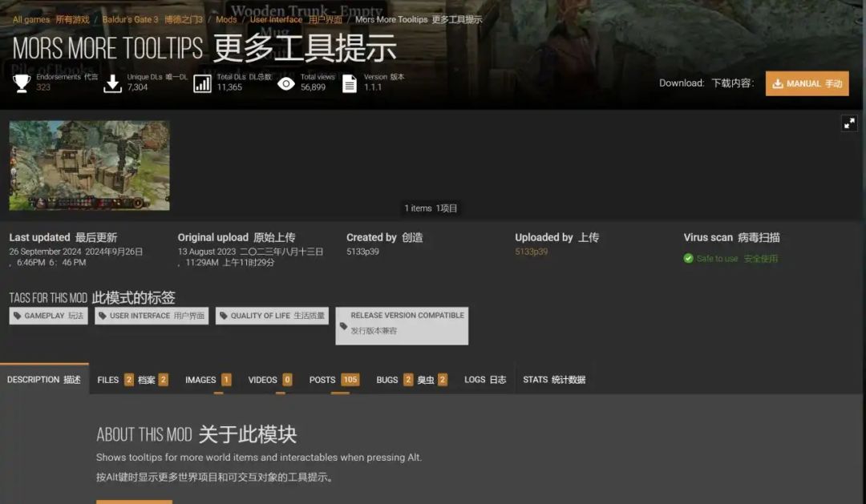Image resolution: width=866 pixels, height=504 pixels.
Task: Click the Total DLs bar chart icon
Action: point(202,83)
